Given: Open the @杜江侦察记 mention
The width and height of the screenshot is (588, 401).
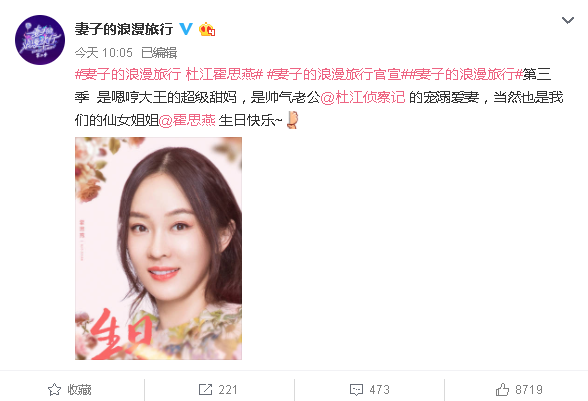Looking at the screenshot, I should pyautogui.click(x=363, y=98).
